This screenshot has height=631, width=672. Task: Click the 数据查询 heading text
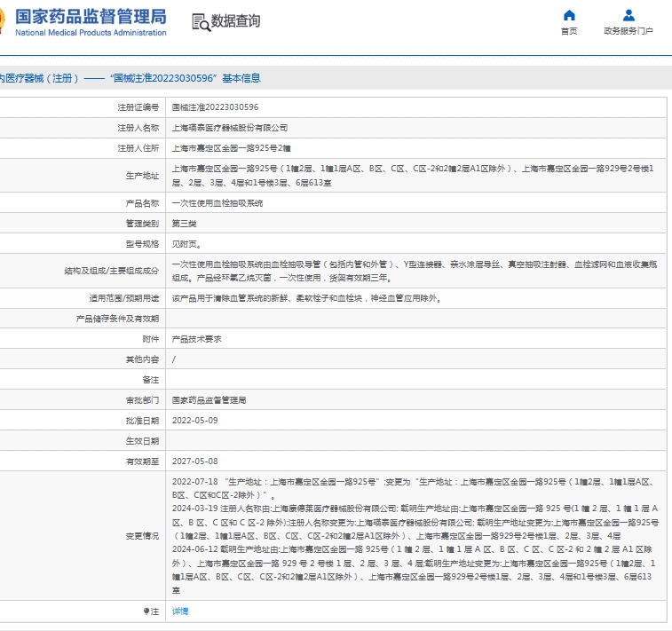(235, 20)
